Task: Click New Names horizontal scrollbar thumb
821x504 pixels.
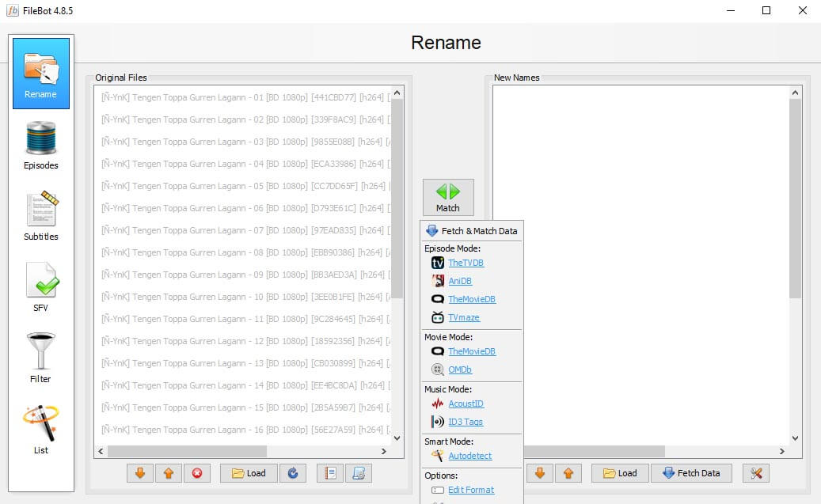Action: click(x=595, y=451)
